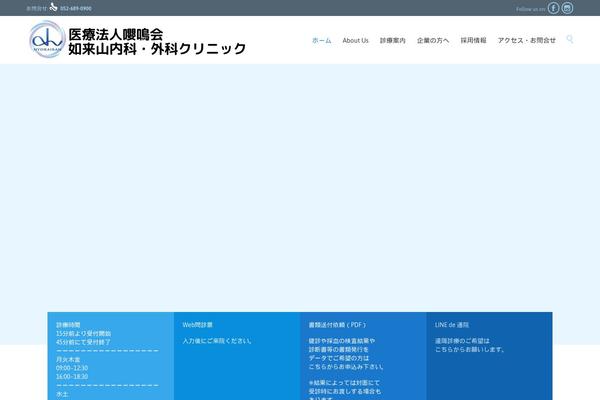Image resolution: width=600 pixels, height=400 pixels.
Task: Click the 入力後にご来院ください。 text
Action: coord(217,341)
